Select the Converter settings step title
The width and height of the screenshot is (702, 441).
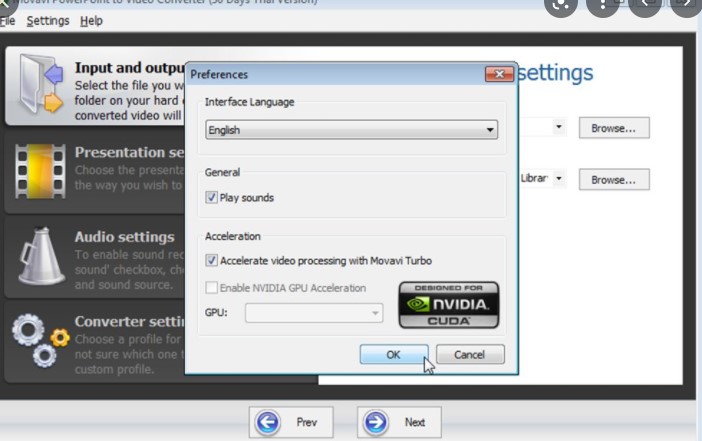(x=129, y=321)
